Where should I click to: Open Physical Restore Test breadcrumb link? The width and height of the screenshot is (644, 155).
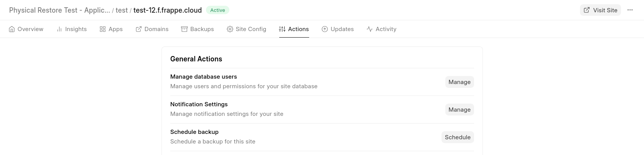(x=59, y=10)
